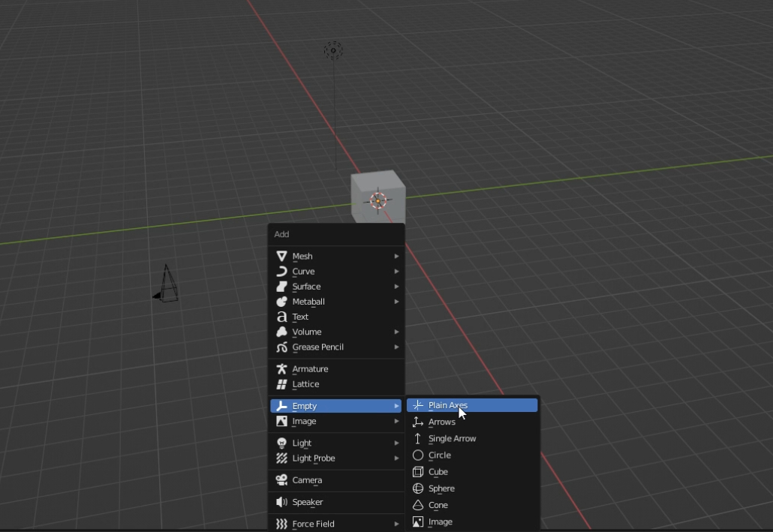The image size is (773, 532).
Task: Add a Sphere empty
Action: [x=472, y=488]
